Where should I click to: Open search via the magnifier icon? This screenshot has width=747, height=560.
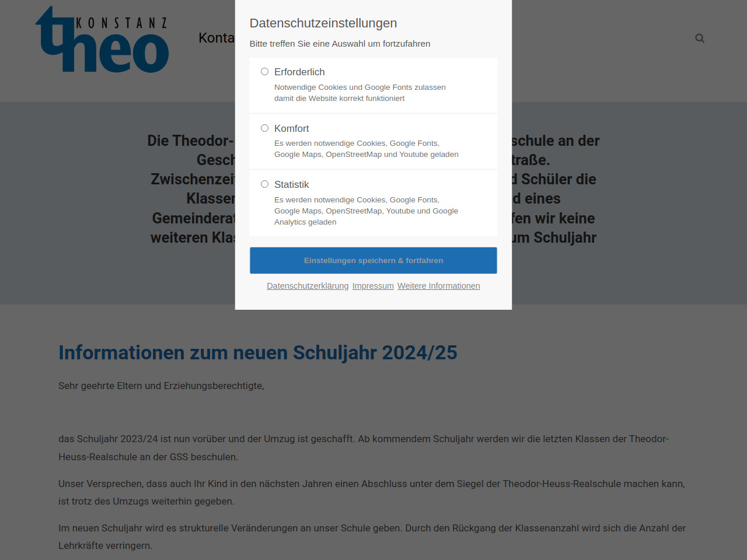tap(700, 38)
